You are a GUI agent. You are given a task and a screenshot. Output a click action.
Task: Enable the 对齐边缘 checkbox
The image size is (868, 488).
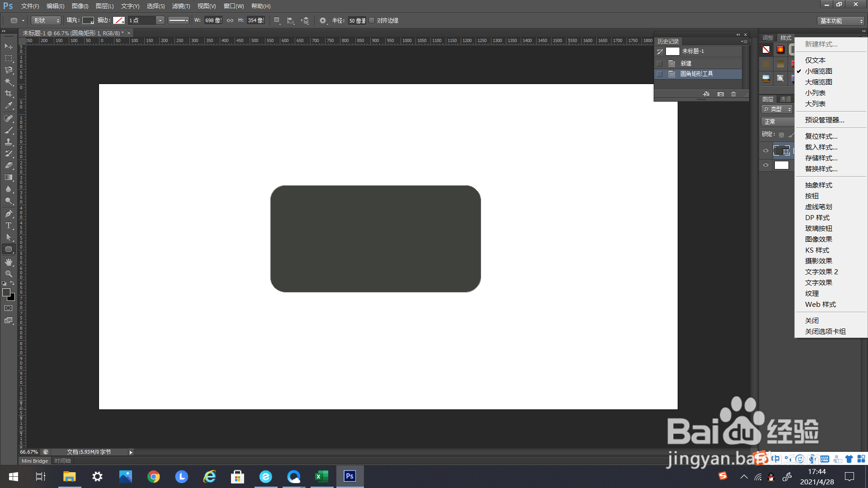coord(372,20)
